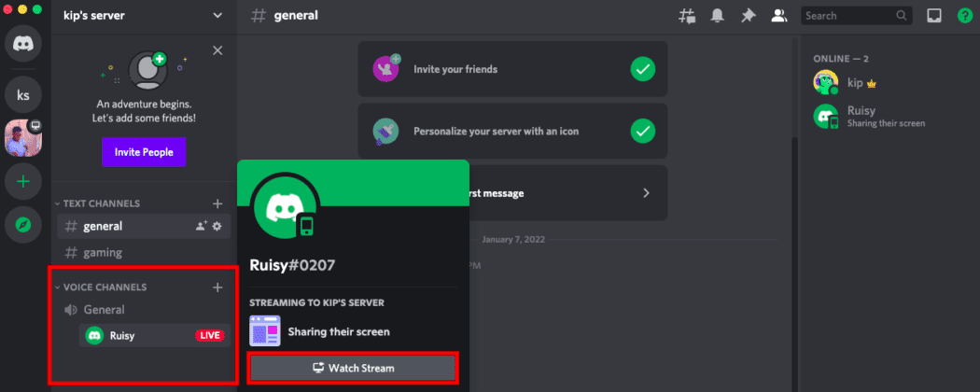Viewport: 980px width, 392px height.
Task: Dismiss the invite friends card
Action: tap(217, 50)
